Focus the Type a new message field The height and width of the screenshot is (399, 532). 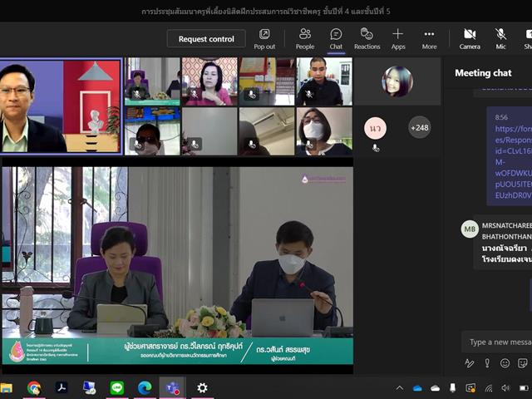(x=497, y=342)
